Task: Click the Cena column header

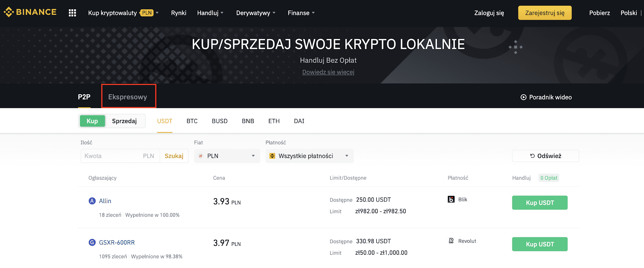Action: (219, 178)
